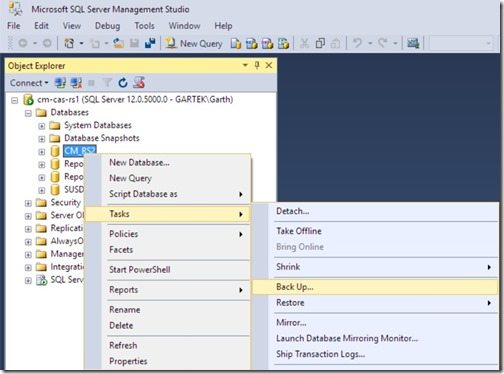This screenshot has width=504, height=374.
Task: Click the Cut icon in toolbar
Action: click(304, 43)
